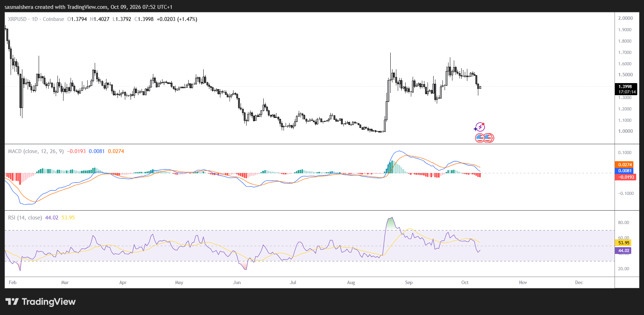644x315 pixels.
Task: Click the yellow 53.95 tag on the RSI axis
Action: (624, 243)
